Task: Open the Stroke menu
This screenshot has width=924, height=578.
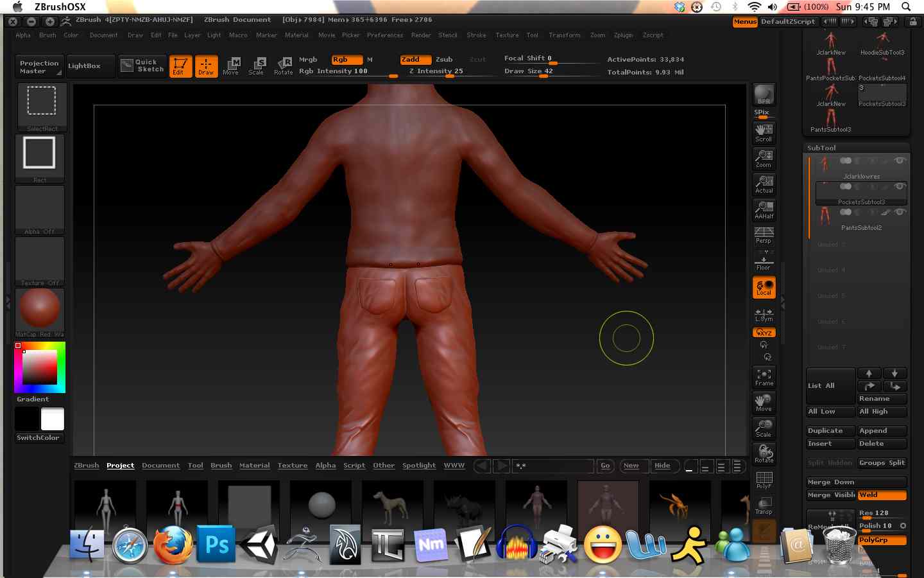Action: (476, 35)
